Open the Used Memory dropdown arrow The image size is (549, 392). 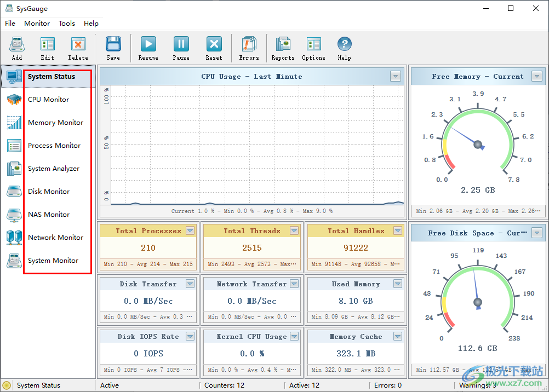tap(397, 284)
